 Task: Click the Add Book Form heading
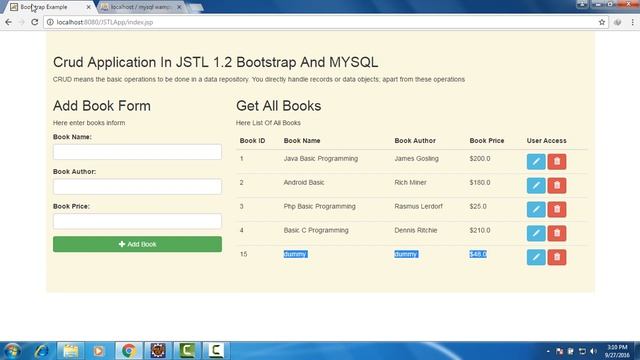pos(102,106)
